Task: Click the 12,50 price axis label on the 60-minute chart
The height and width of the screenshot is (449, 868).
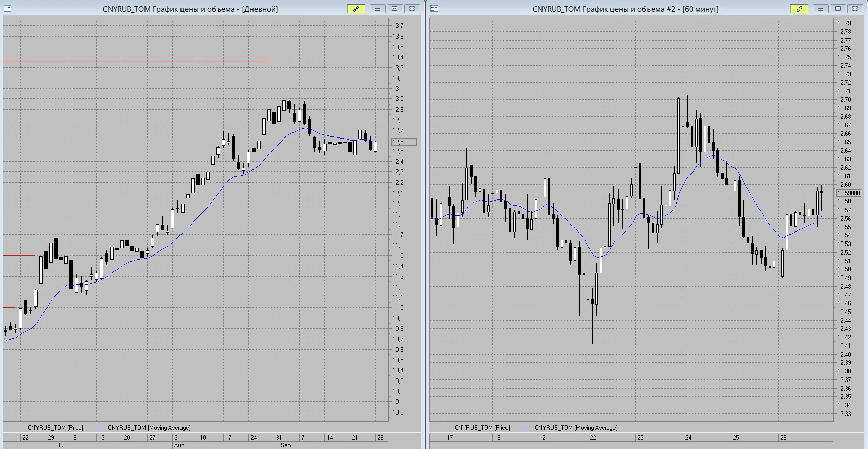Action: point(844,269)
